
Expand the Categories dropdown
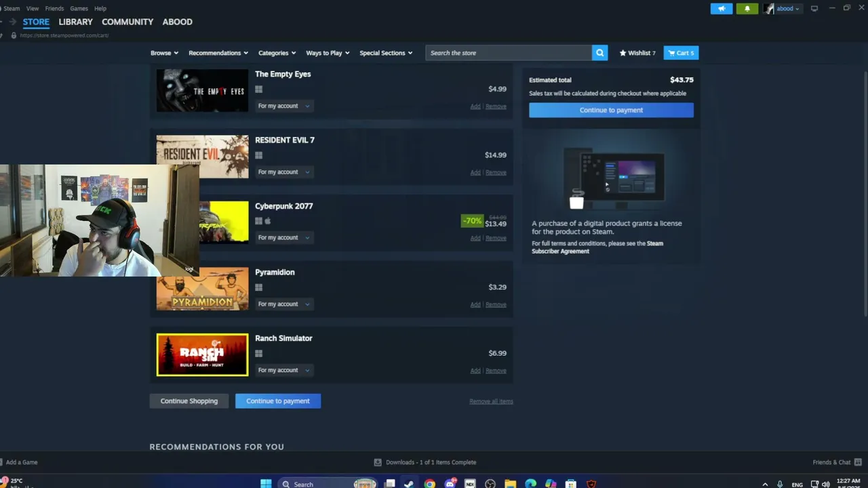coord(277,53)
